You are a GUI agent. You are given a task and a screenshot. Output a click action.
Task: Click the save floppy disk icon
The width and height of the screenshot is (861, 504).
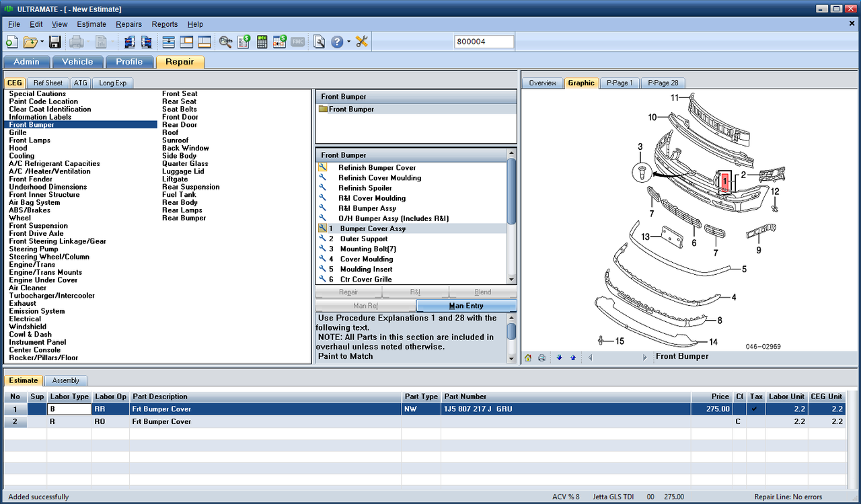(x=55, y=42)
